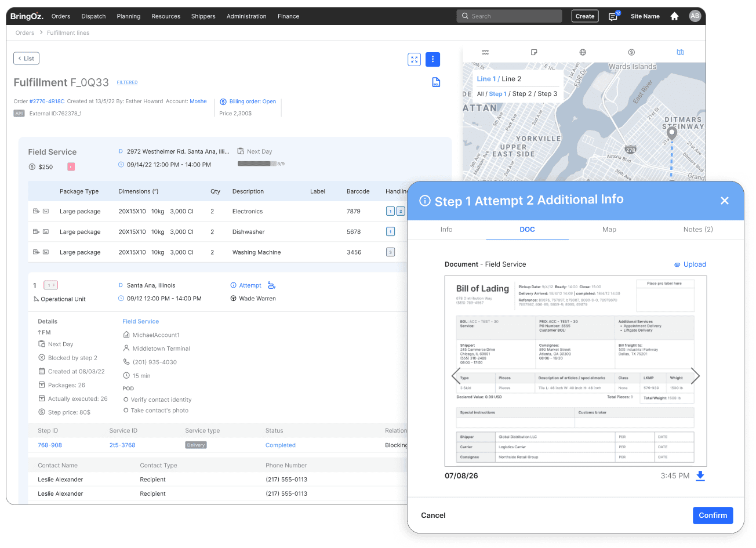This screenshot has height=548, width=756.
Task: Switch to the Notes (2) tab
Action: click(x=698, y=230)
